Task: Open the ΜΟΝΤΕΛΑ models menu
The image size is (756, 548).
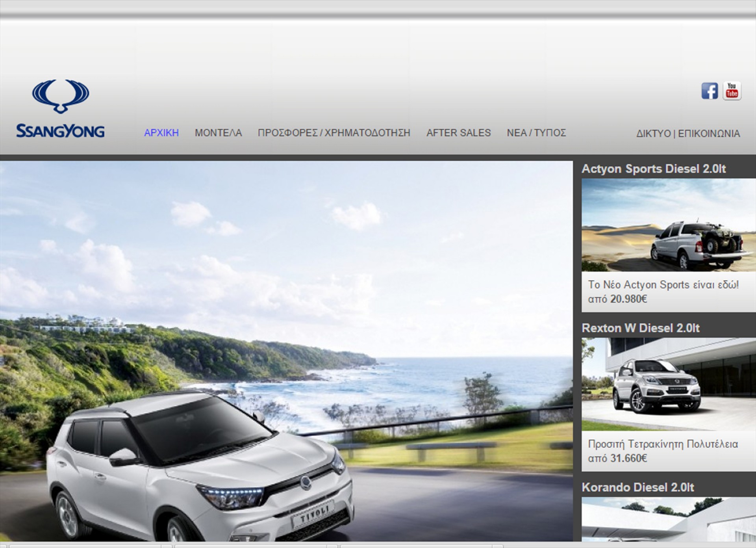Action: click(218, 133)
